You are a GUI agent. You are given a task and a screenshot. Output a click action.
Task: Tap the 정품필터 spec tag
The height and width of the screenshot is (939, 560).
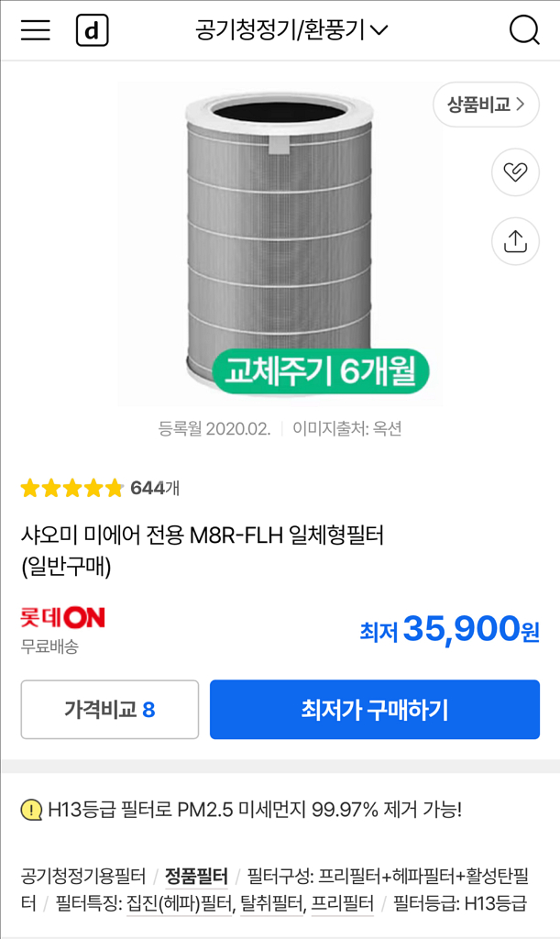(x=196, y=876)
